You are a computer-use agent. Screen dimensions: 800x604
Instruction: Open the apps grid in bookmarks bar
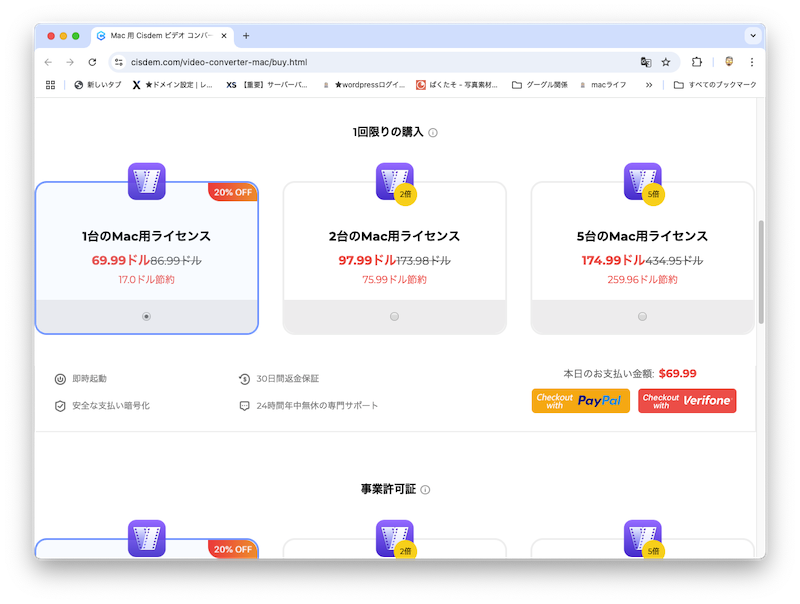pos(51,85)
